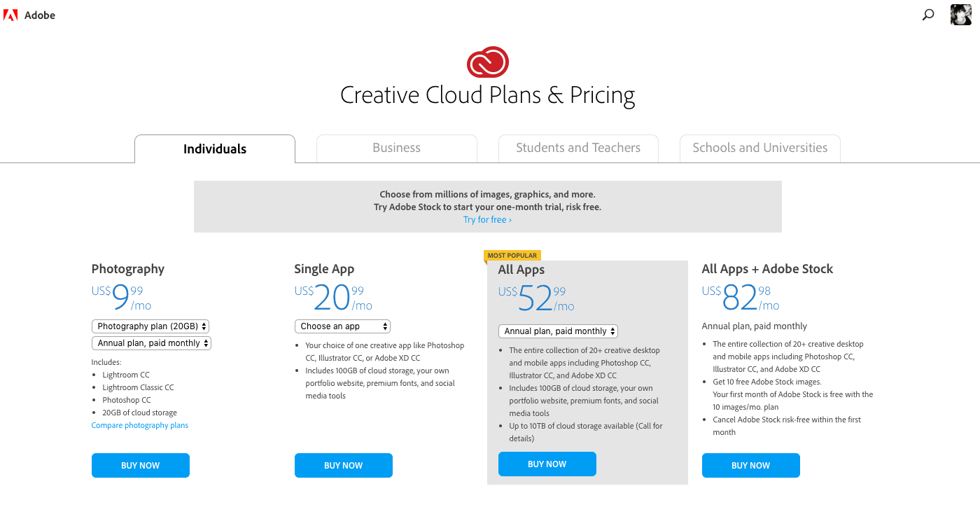Expand All Apps Annual plan dropdown
This screenshot has width=980, height=512.
(558, 331)
